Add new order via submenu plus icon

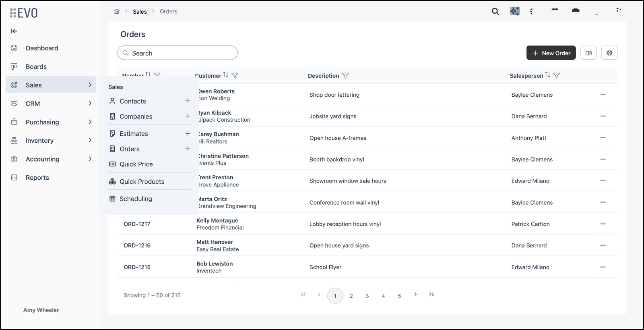[x=188, y=149]
